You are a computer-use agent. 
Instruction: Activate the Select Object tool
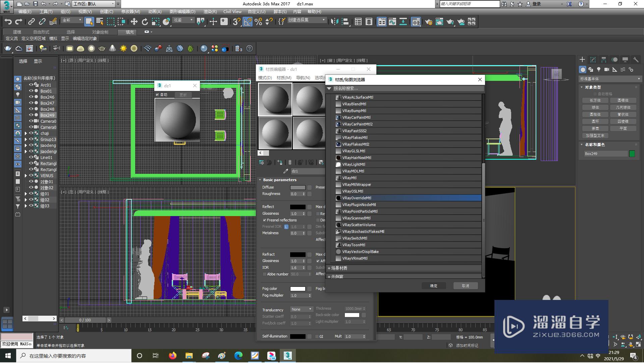89,22
